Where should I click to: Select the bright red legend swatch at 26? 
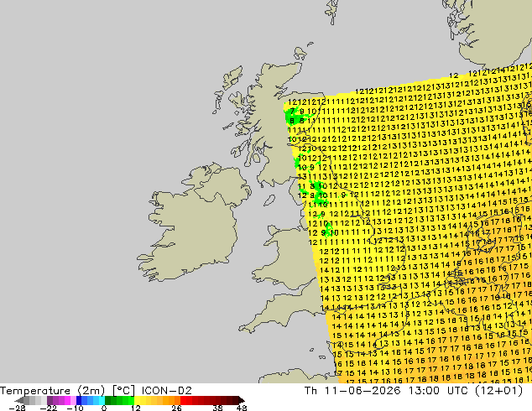183,400
